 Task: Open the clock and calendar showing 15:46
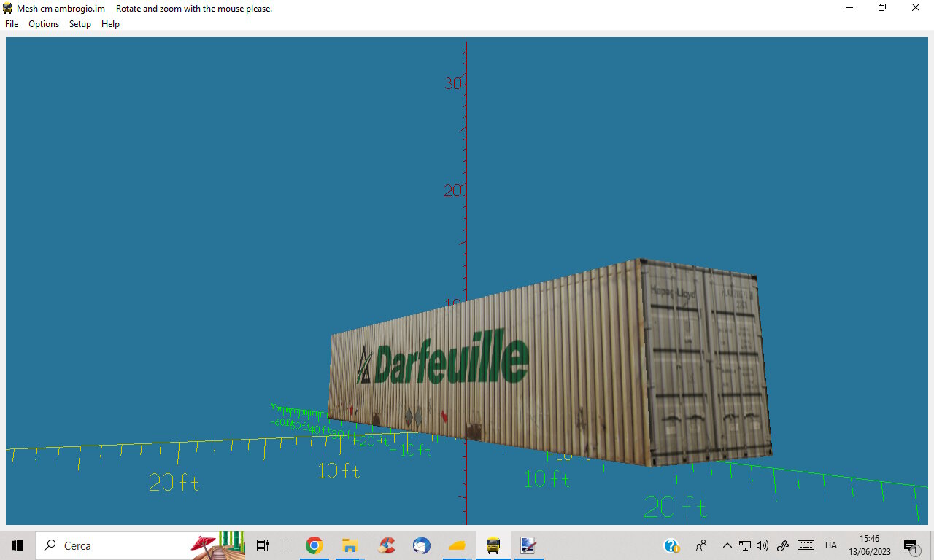pyautogui.click(x=869, y=545)
